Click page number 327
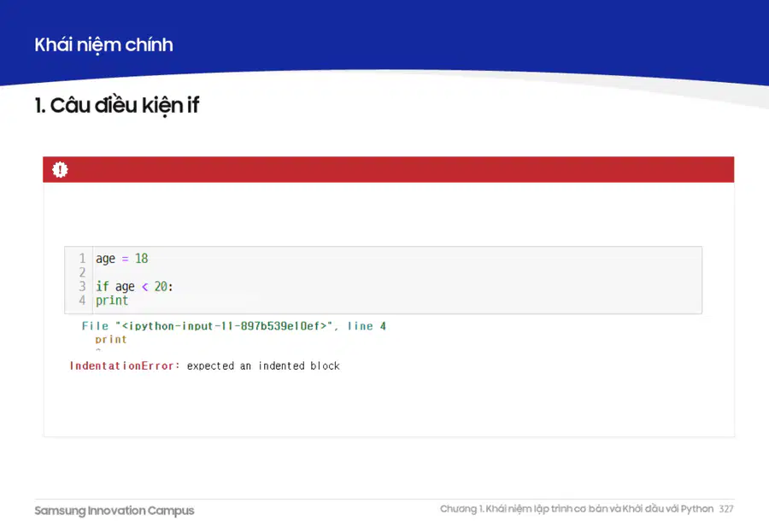769x532 pixels. (x=726, y=509)
